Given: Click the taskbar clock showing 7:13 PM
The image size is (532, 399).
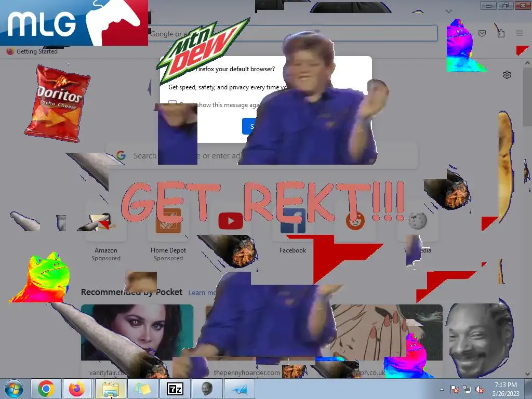Looking at the screenshot, I should pyautogui.click(x=506, y=389).
